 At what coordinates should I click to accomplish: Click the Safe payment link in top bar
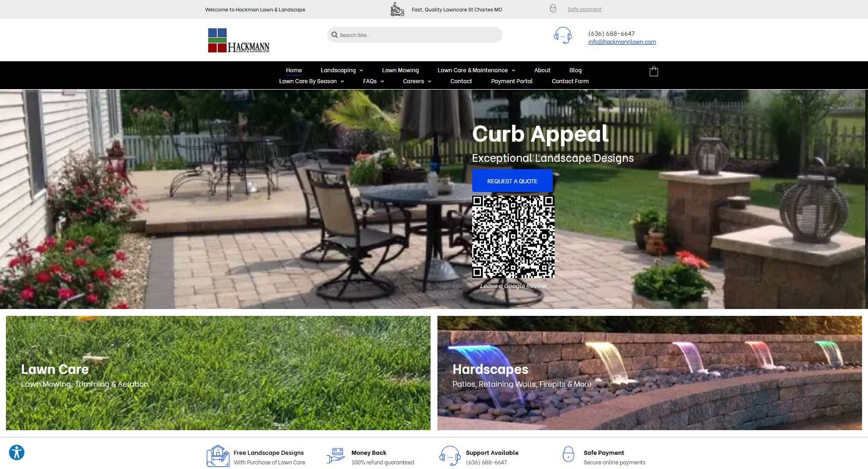point(584,9)
